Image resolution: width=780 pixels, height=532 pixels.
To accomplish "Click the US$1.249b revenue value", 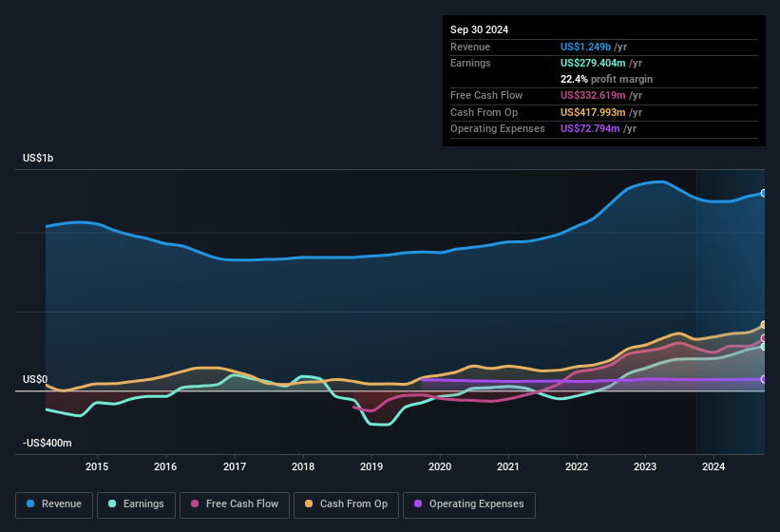I will (585, 47).
